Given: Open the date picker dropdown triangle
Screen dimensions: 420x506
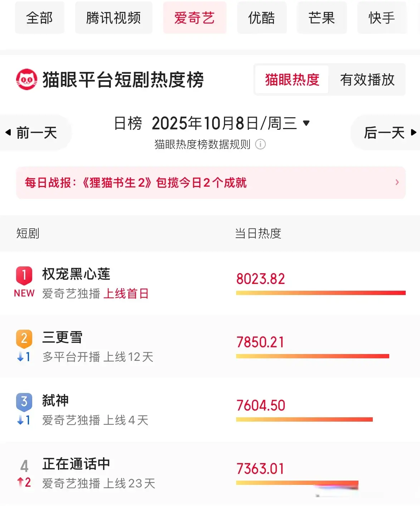Looking at the screenshot, I should pyautogui.click(x=306, y=123).
